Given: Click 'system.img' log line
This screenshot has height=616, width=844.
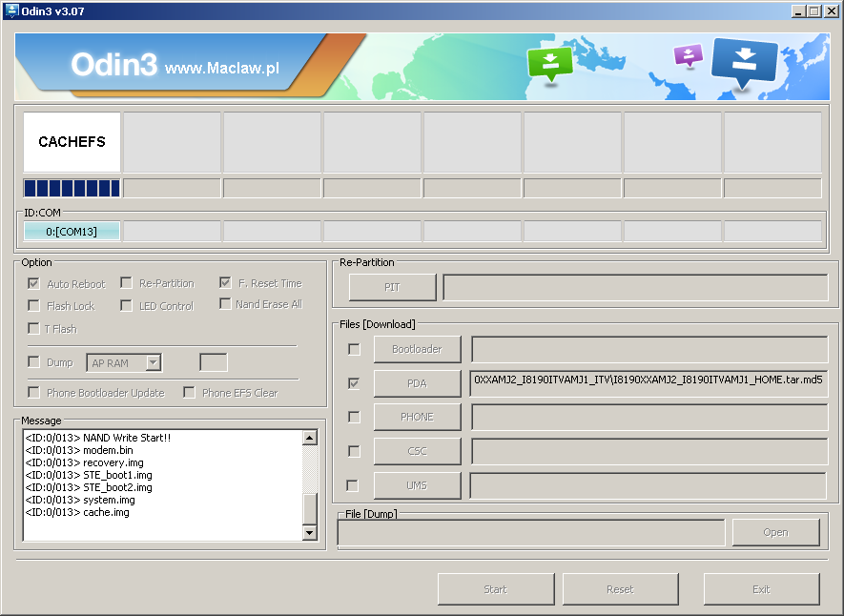Looking at the screenshot, I should (x=80, y=500).
